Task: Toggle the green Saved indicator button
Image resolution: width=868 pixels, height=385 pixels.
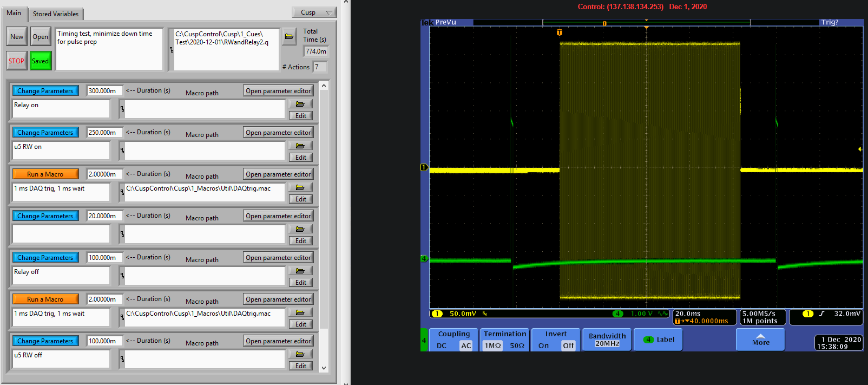Action: pos(41,61)
